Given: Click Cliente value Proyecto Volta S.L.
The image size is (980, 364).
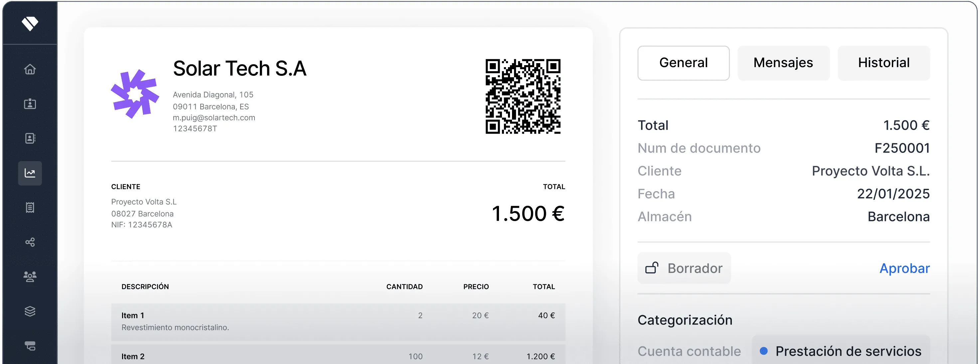Looking at the screenshot, I should coord(871,171).
